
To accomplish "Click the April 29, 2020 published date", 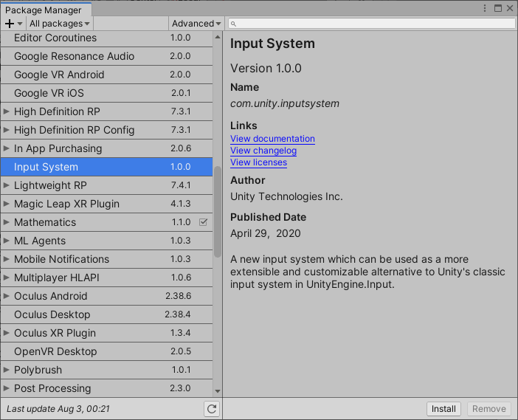I will (x=266, y=234).
